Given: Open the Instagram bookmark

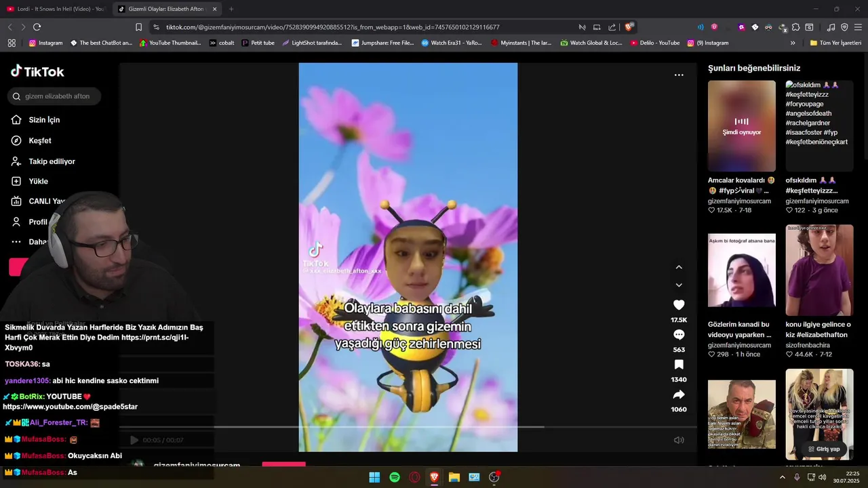Looking at the screenshot, I should (45, 43).
